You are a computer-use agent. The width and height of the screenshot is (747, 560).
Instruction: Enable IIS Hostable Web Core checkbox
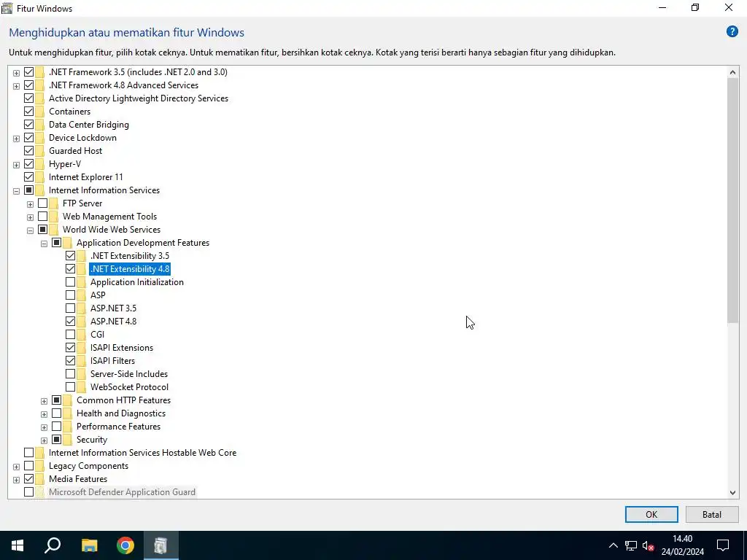pyautogui.click(x=28, y=453)
